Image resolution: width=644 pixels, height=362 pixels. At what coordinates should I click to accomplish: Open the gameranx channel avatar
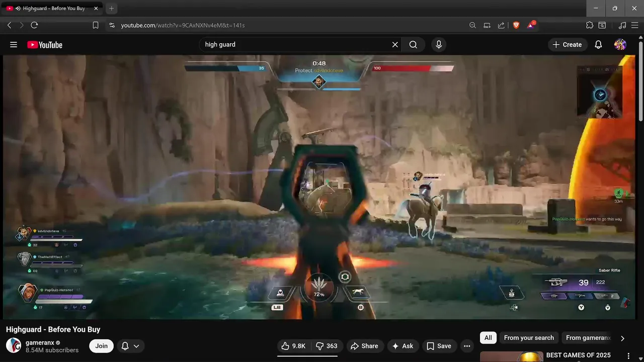(14, 346)
